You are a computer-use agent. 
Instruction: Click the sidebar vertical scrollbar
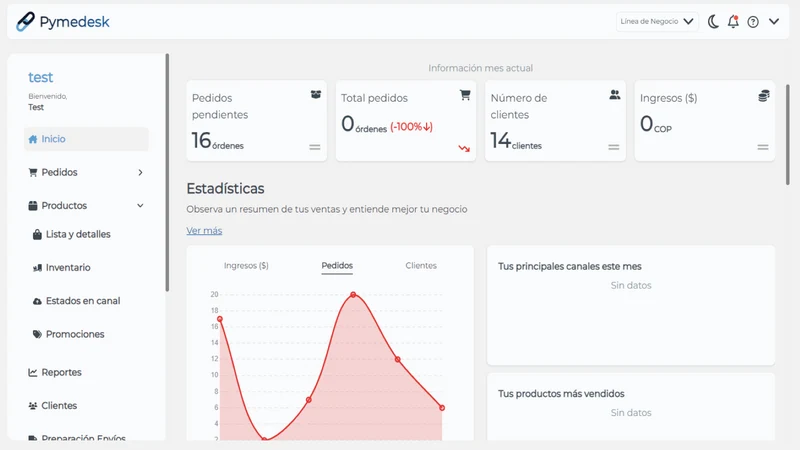tap(167, 172)
